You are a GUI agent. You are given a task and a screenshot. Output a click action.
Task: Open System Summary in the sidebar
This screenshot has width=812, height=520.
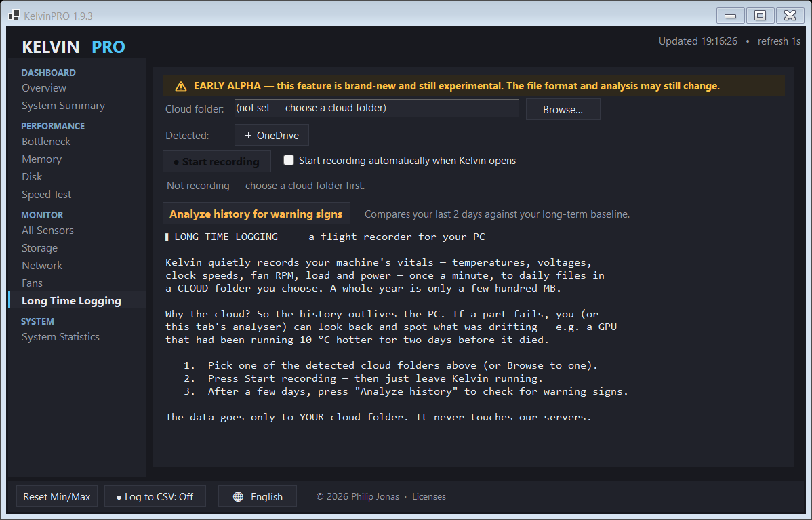point(63,106)
